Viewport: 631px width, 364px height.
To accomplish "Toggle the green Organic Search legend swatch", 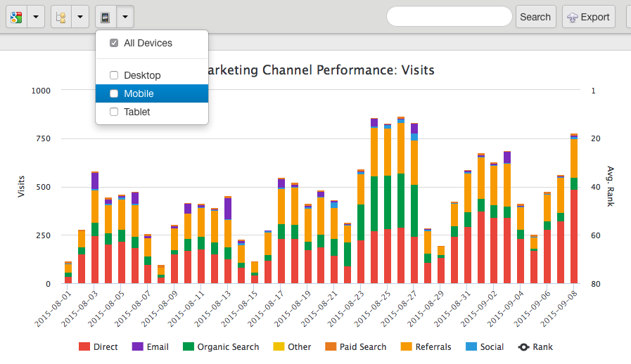I will pyautogui.click(x=188, y=347).
